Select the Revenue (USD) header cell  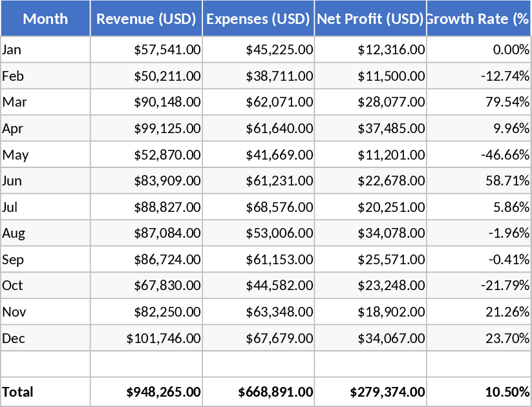(146, 19)
